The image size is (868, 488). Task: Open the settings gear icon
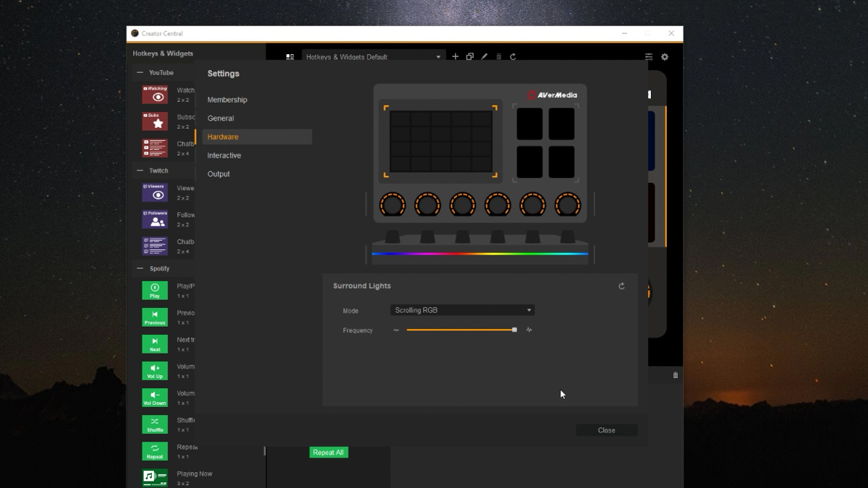click(665, 56)
